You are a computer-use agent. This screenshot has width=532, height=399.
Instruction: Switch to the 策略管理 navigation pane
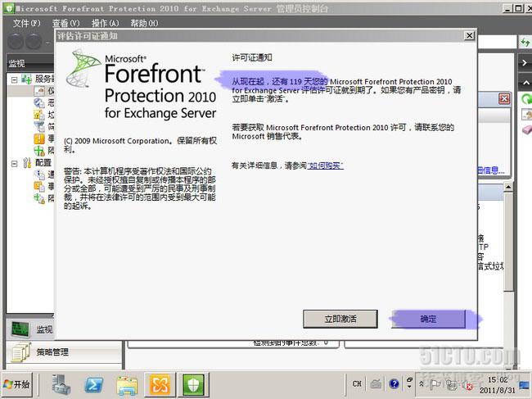[64, 352]
